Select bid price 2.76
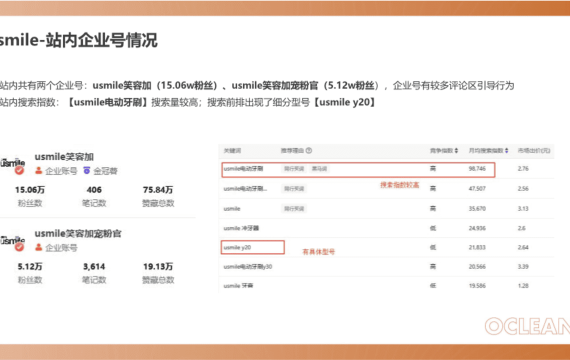This screenshot has width=570, height=360. [x=523, y=169]
